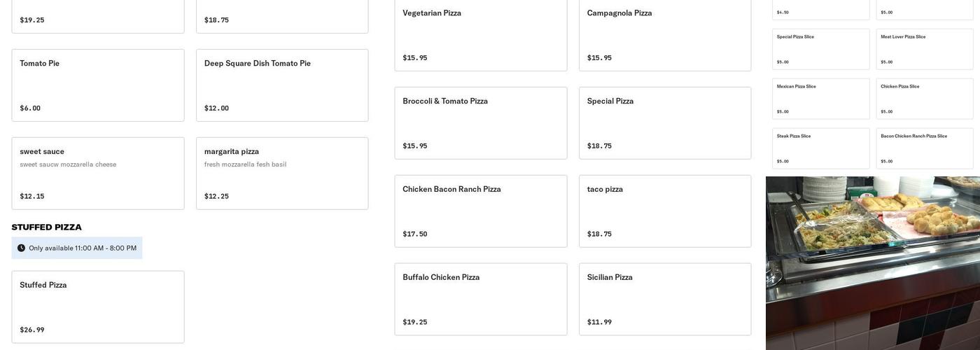
Task: Click the Buffalo Chicken Pizza item
Action: 481,300
